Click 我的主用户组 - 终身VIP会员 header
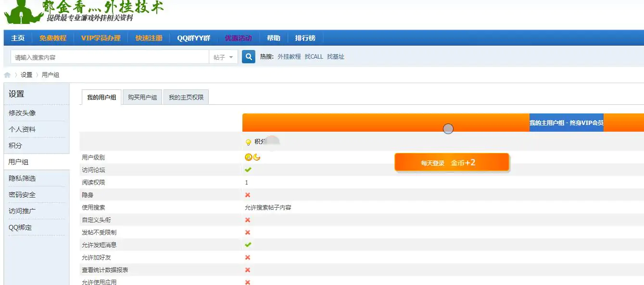This screenshot has height=285, width=644. [x=567, y=123]
